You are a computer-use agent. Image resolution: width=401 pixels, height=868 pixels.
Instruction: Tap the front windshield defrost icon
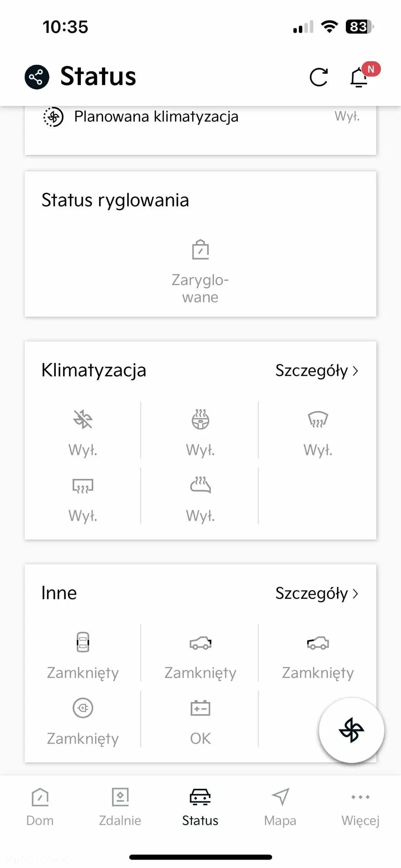(318, 419)
